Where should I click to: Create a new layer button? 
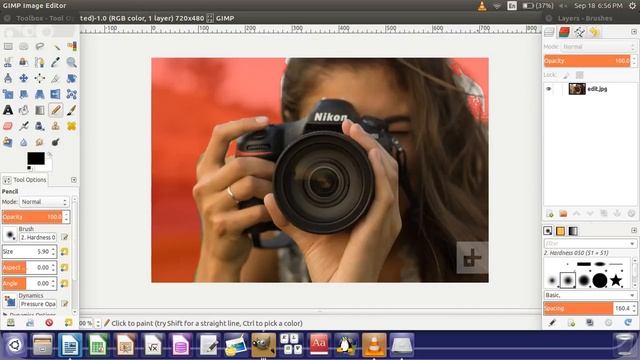(550, 213)
